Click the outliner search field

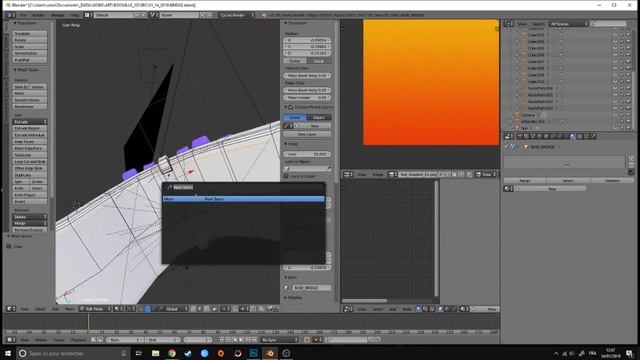pos(608,24)
